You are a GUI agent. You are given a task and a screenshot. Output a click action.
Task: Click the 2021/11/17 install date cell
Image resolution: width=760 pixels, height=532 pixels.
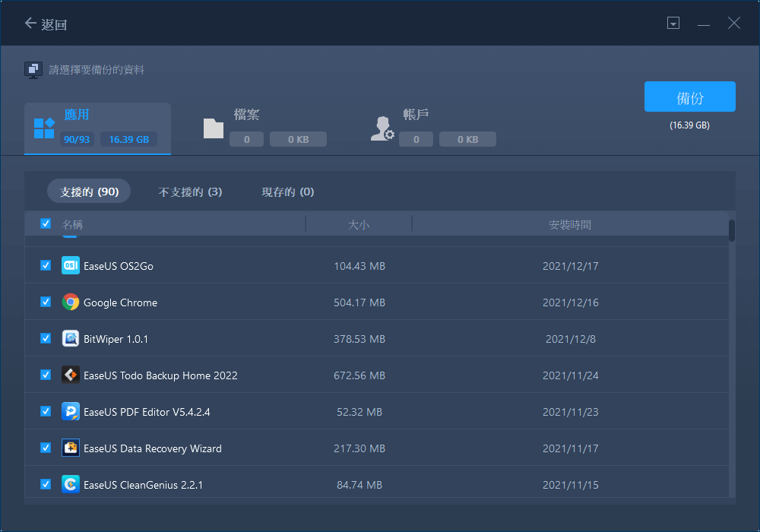tap(571, 448)
